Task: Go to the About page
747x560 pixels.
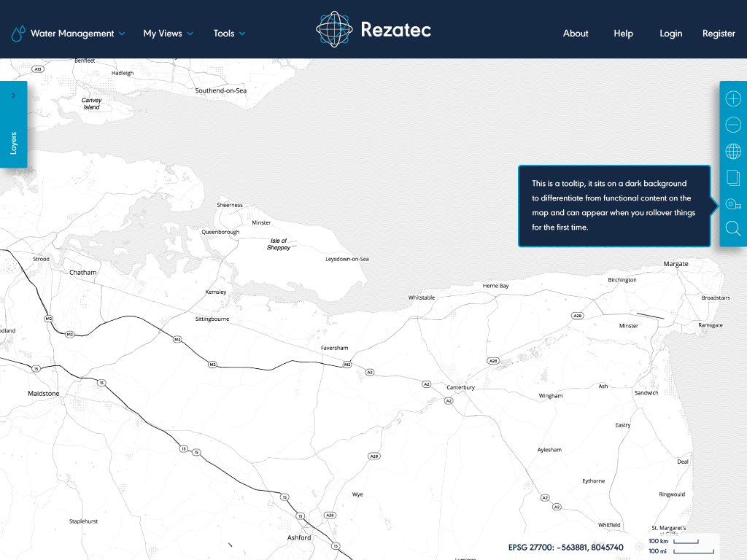Action: point(576,34)
